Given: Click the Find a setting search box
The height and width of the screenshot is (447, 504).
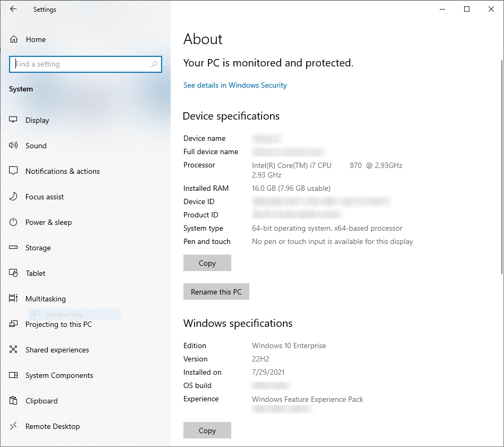Looking at the screenshot, I should [80, 64].
